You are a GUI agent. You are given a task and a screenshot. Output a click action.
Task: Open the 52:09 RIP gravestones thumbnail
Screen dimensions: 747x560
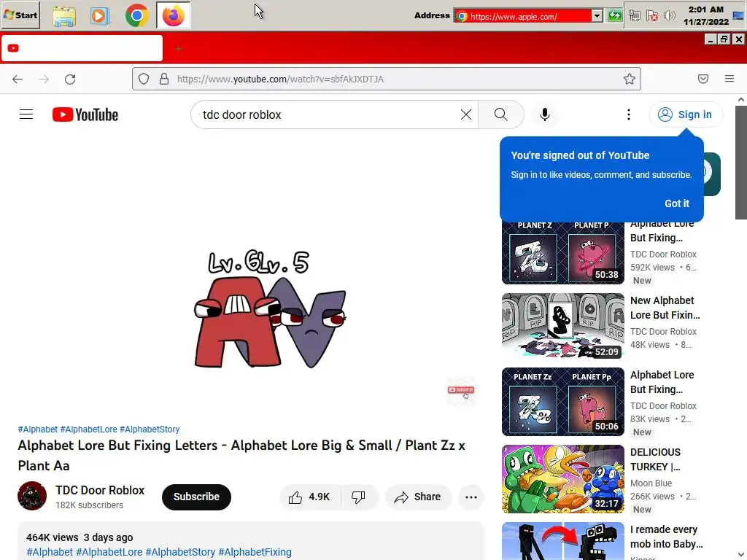click(562, 326)
